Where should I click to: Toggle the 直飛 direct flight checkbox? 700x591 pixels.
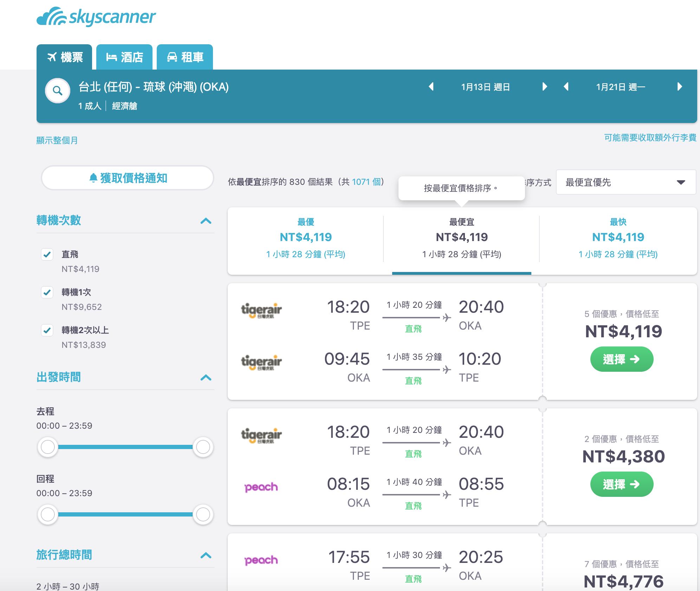click(x=47, y=254)
